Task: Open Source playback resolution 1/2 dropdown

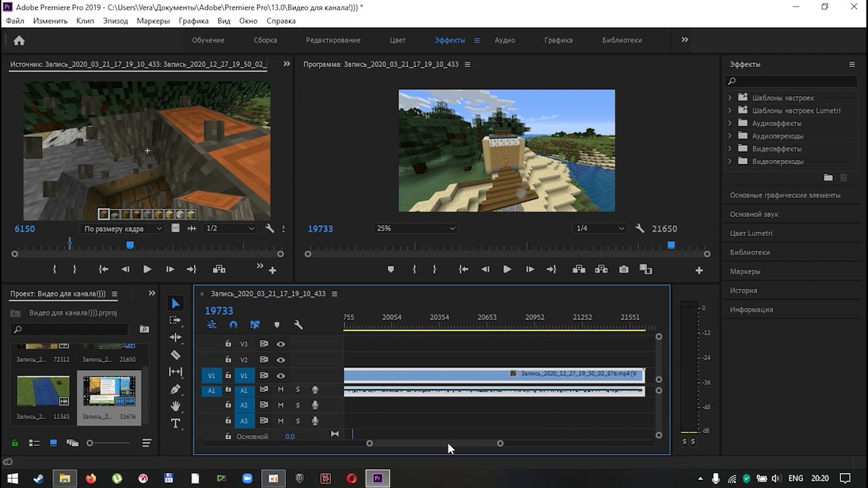Action: click(229, 228)
